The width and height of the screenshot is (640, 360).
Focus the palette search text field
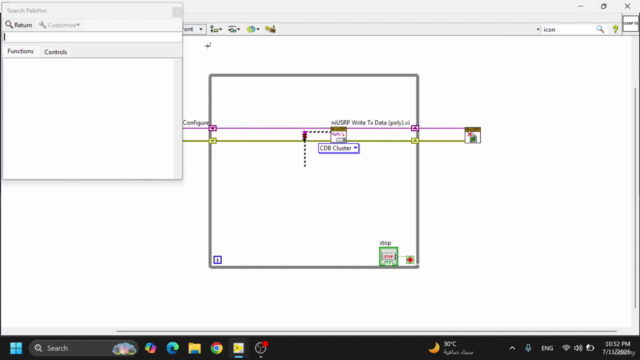[92, 37]
